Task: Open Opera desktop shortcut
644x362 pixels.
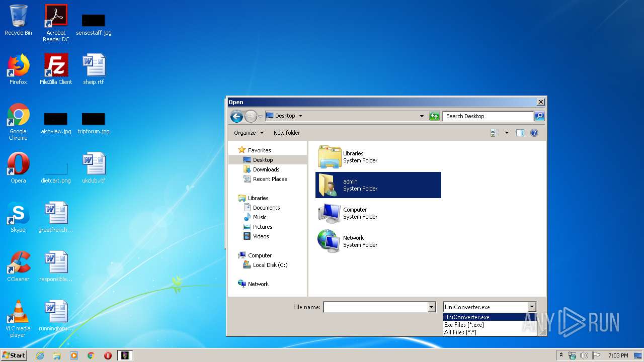Action: [18, 168]
